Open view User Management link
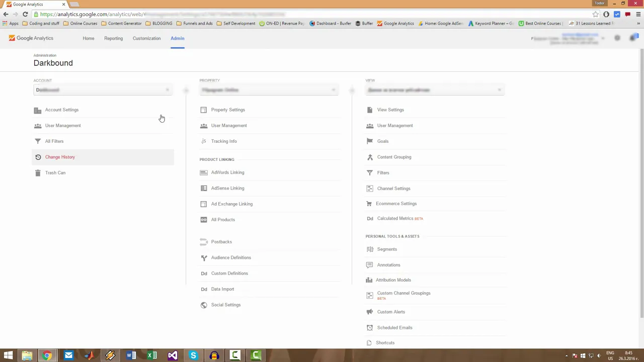644x362 pixels. tap(395, 126)
